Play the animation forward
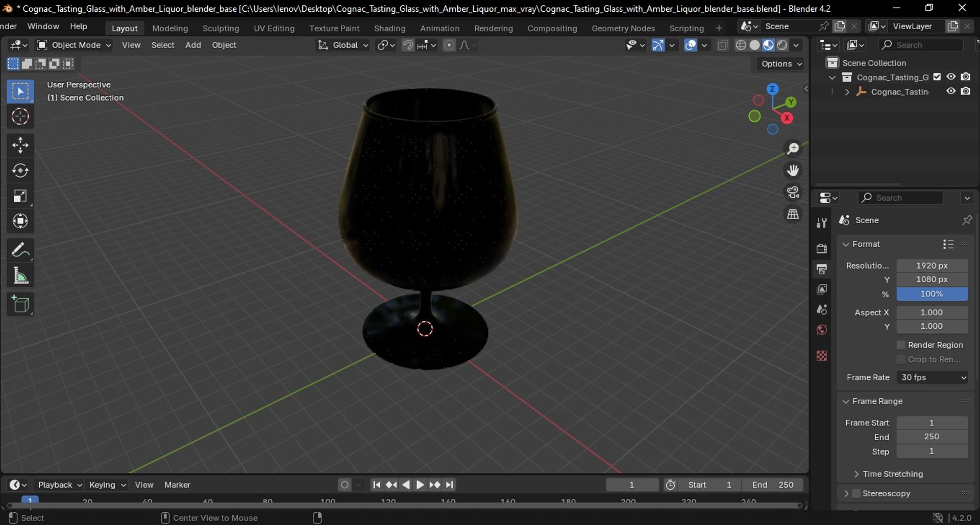Image resolution: width=980 pixels, height=525 pixels. (x=420, y=485)
